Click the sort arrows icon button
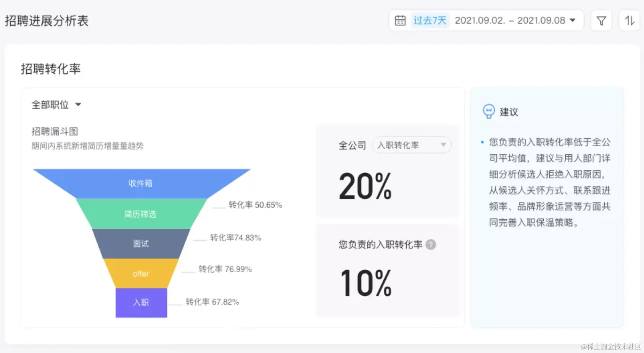644x353 pixels. point(629,21)
